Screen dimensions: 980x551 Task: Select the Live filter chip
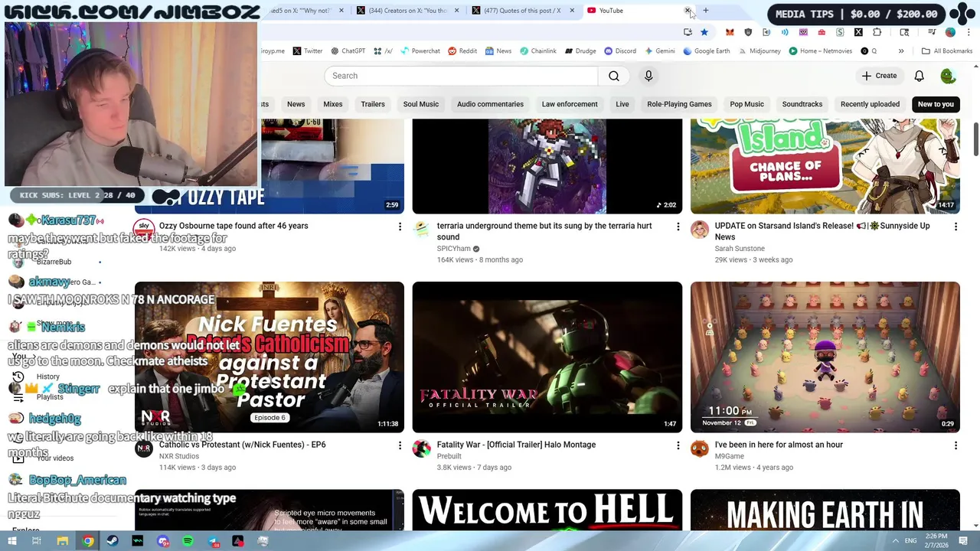point(622,104)
